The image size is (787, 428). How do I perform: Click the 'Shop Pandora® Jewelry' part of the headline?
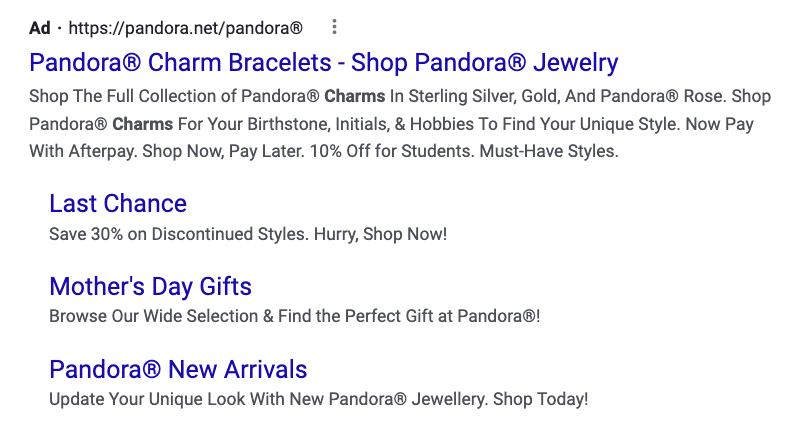pyautogui.click(x=485, y=63)
